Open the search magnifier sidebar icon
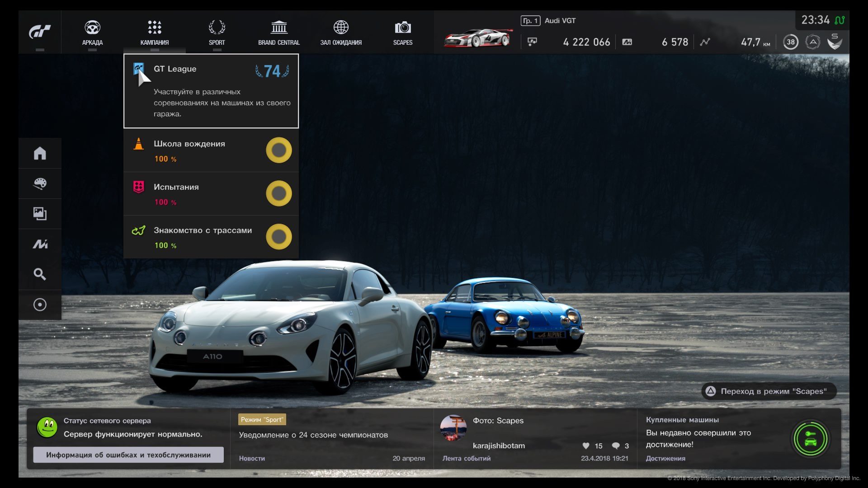This screenshot has width=868, height=488. [x=40, y=274]
